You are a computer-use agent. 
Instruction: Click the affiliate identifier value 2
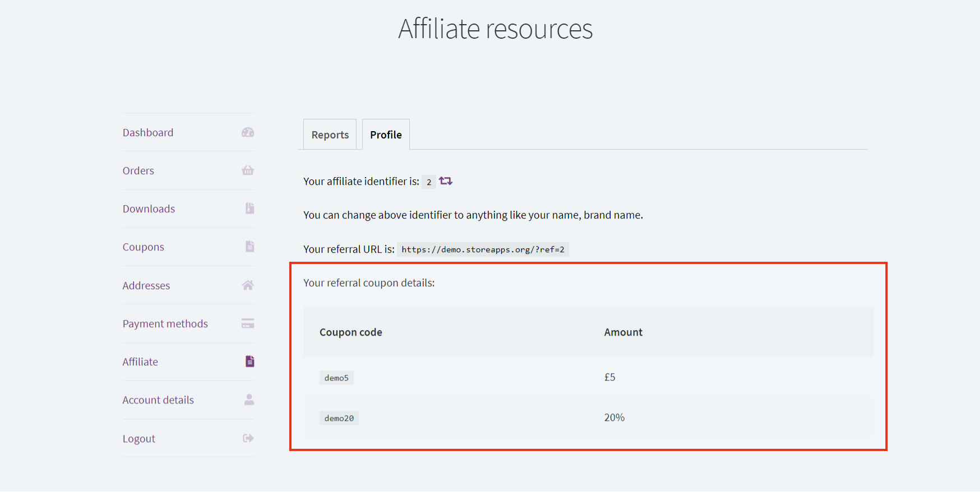tap(429, 182)
